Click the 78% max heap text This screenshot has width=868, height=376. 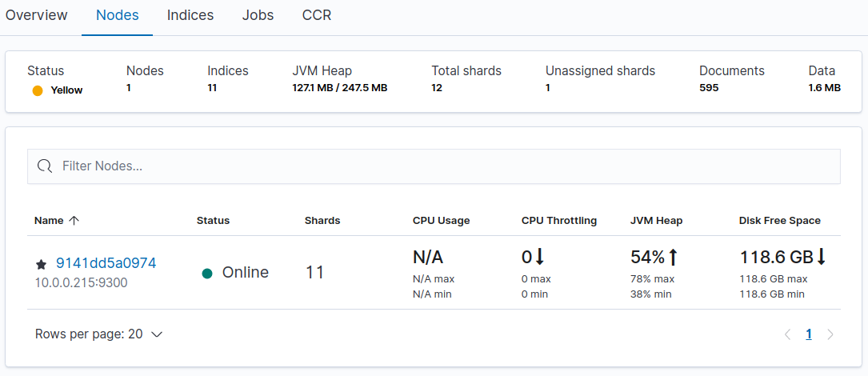(x=652, y=278)
